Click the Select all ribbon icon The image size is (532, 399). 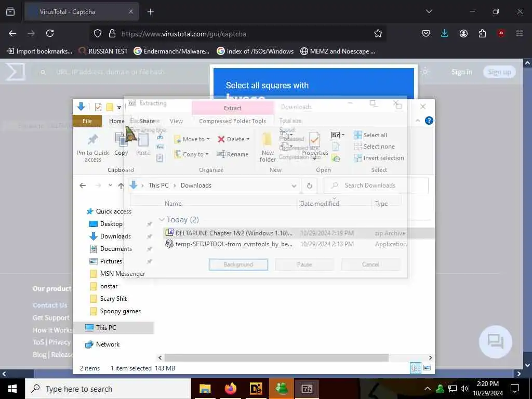(x=357, y=135)
